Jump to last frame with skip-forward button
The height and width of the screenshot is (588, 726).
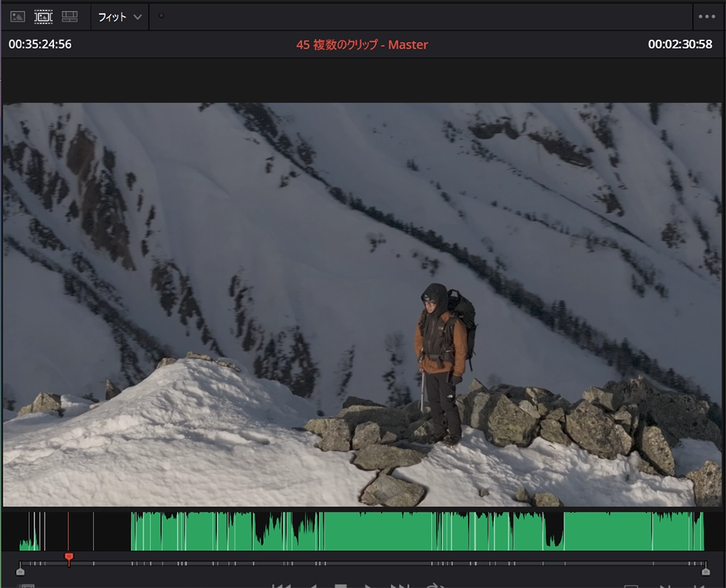tap(399, 586)
